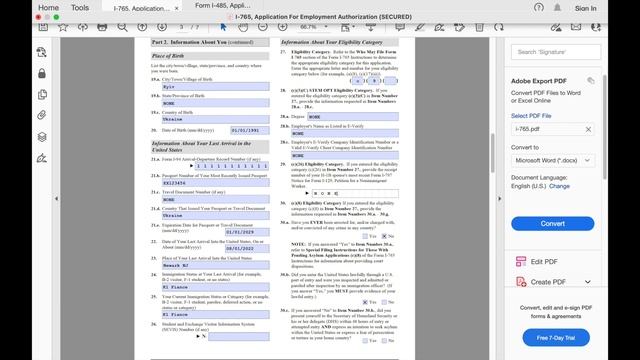
Task: Rotate the page with rotate icon
Action: pyautogui.click(x=499, y=27)
